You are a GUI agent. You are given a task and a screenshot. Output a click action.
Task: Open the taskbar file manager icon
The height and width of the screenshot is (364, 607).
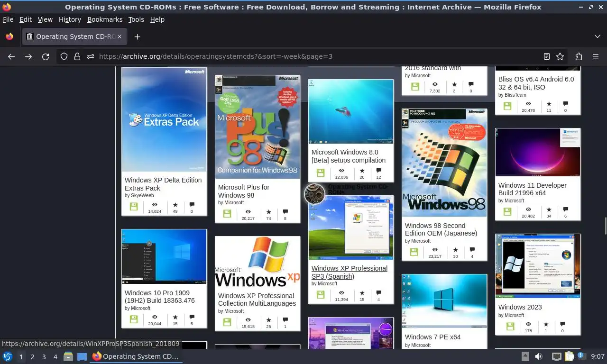tap(68, 356)
